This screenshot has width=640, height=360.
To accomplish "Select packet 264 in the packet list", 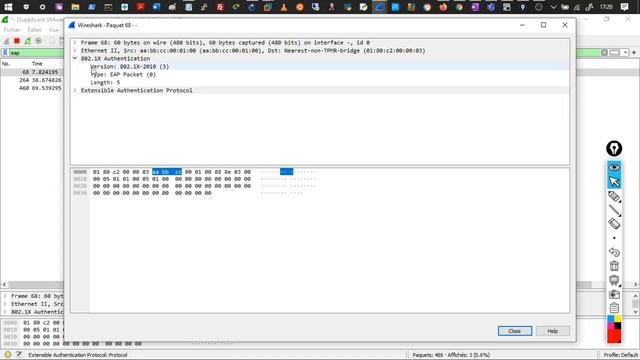I will [x=32, y=80].
